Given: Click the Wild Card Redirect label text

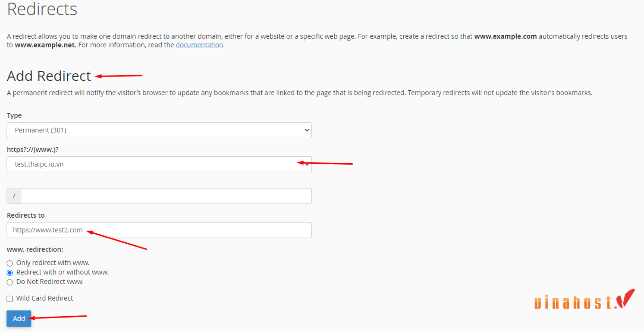Looking at the screenshot, I should (x=44, y=298).
